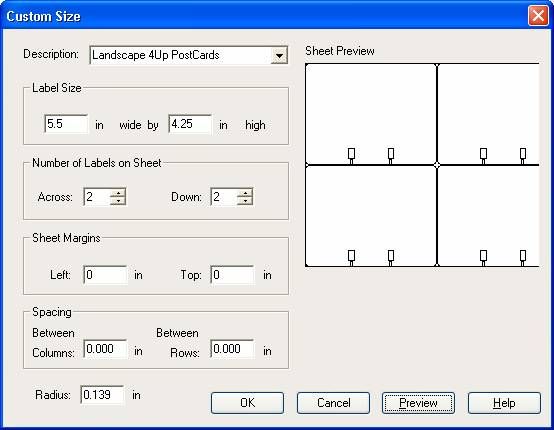Open Help for custom size
554x430 pixels.
click(x=504, y=403)
